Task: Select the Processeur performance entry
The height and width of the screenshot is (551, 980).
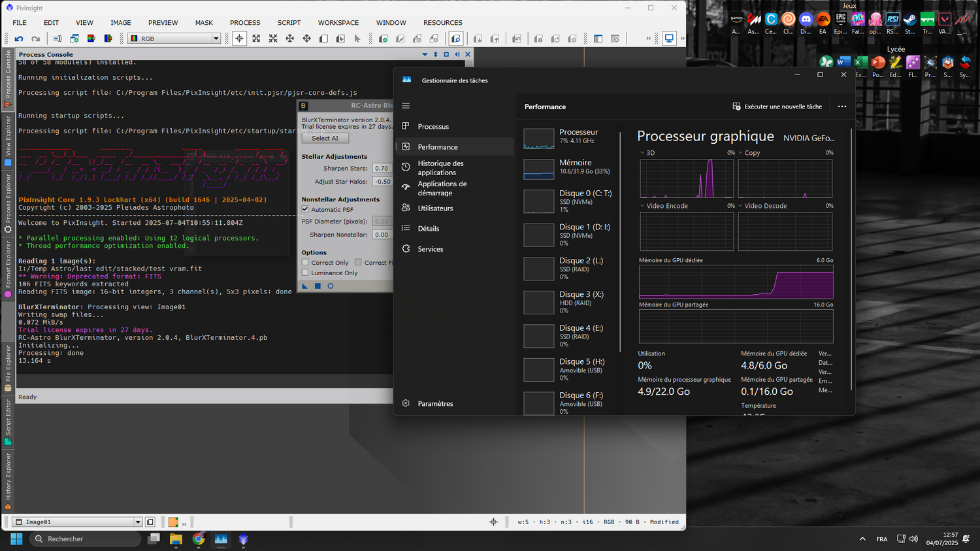Action: (568, 137)
